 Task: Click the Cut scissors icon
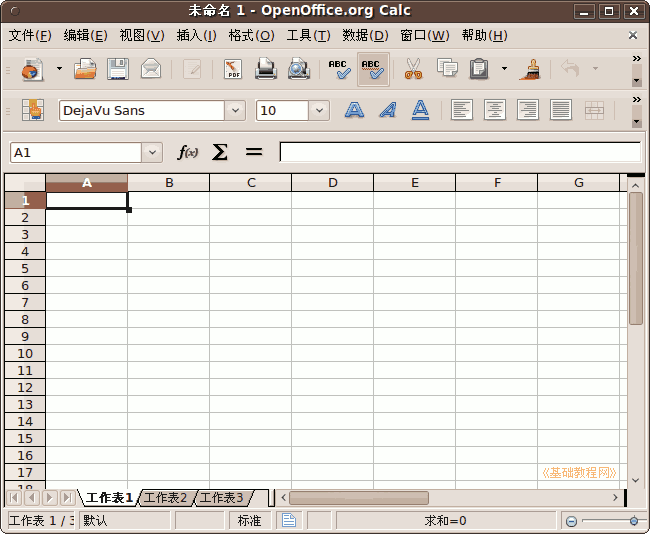coord(413,69)
